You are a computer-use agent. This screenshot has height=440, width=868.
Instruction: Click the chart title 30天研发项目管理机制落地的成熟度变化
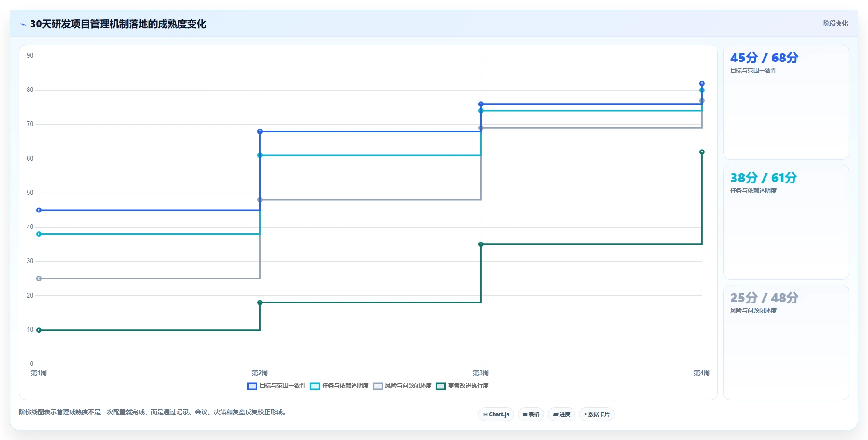(118, 24)
